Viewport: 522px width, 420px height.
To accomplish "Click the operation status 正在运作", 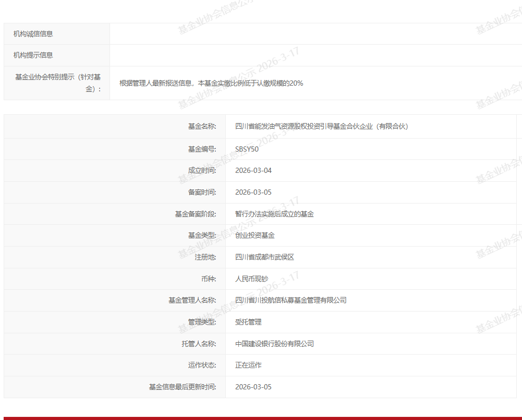I will point(248,365).
